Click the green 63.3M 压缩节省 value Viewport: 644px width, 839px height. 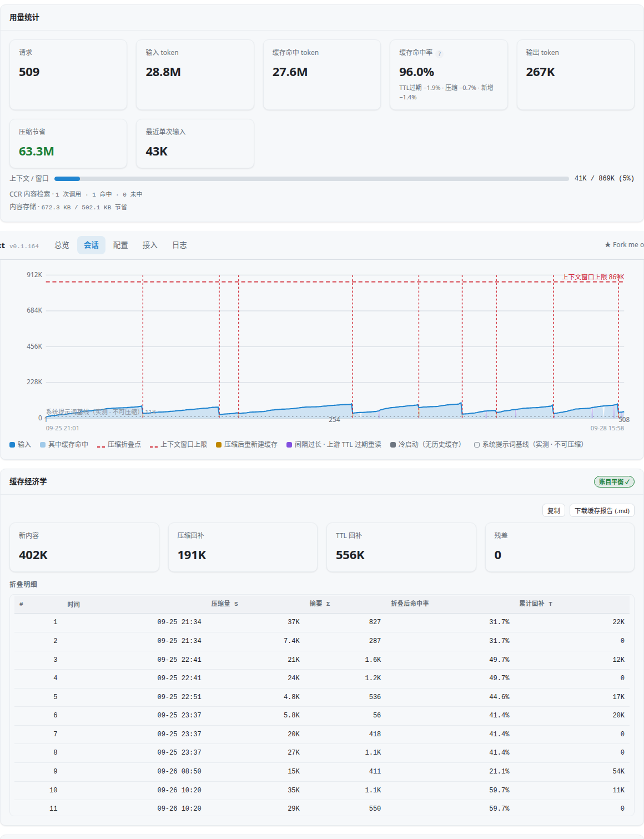click(x=36, y=152)
